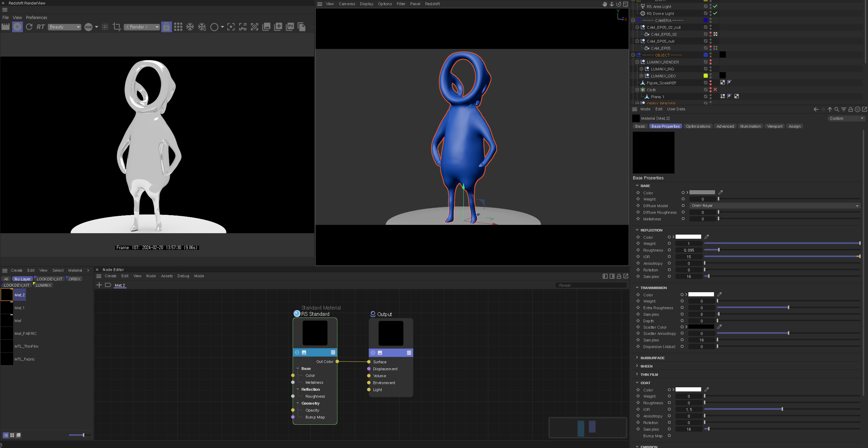The image size is (868, 448).
Task: Select the crop region tool in RenderView
Action: pyautogui.click(x=117, y=27)
